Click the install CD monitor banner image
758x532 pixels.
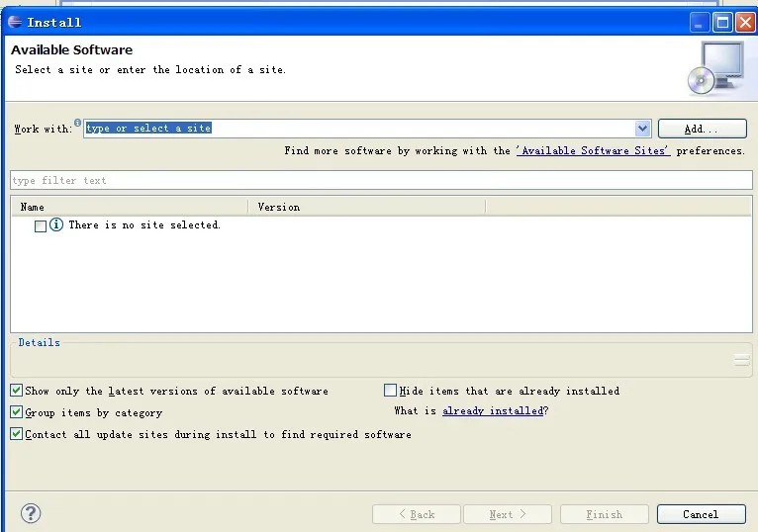click(716, 67)
